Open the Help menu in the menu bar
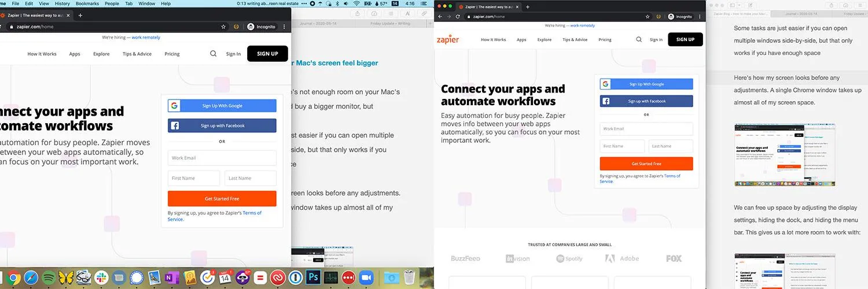 (x=165, y=3)
